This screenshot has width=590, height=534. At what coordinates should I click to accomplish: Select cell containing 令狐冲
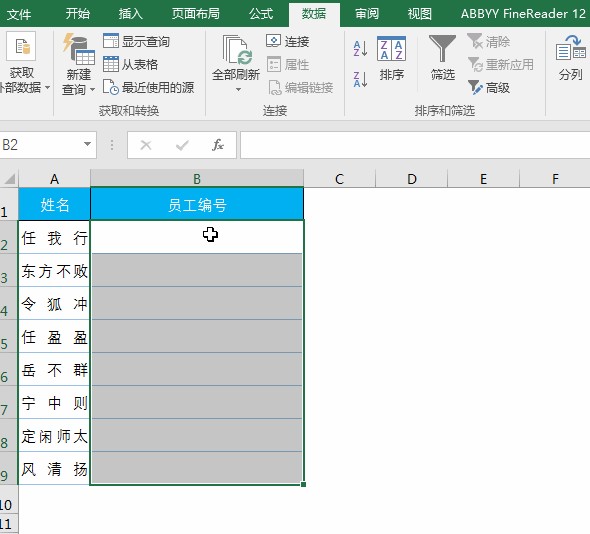(x=54, y=303)
